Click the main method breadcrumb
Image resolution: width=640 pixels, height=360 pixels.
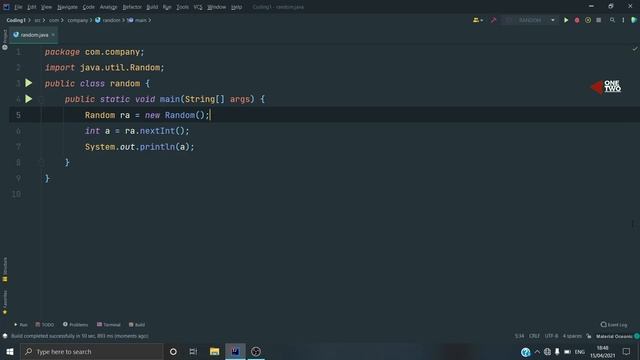[x=137, y=20]
